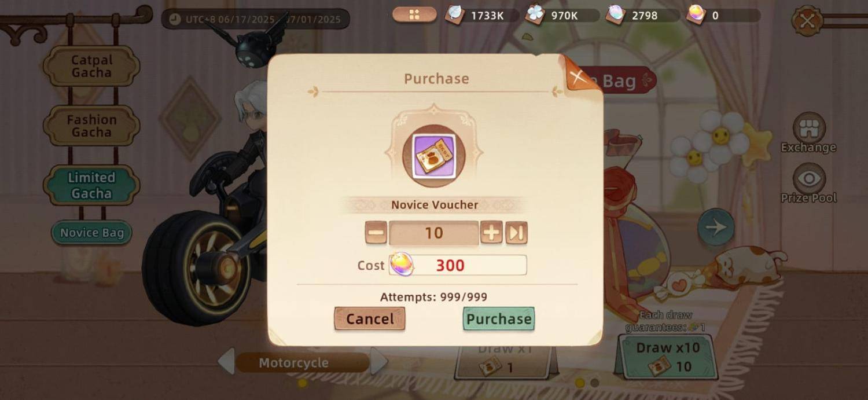Viewport: 868px width, 400px height.
Task: Open the Novice Bag sub-tab
Action: click(92, 233)
